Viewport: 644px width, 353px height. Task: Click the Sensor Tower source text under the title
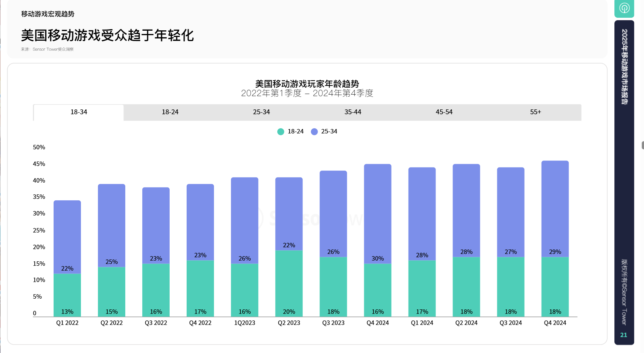pos(47,49)
